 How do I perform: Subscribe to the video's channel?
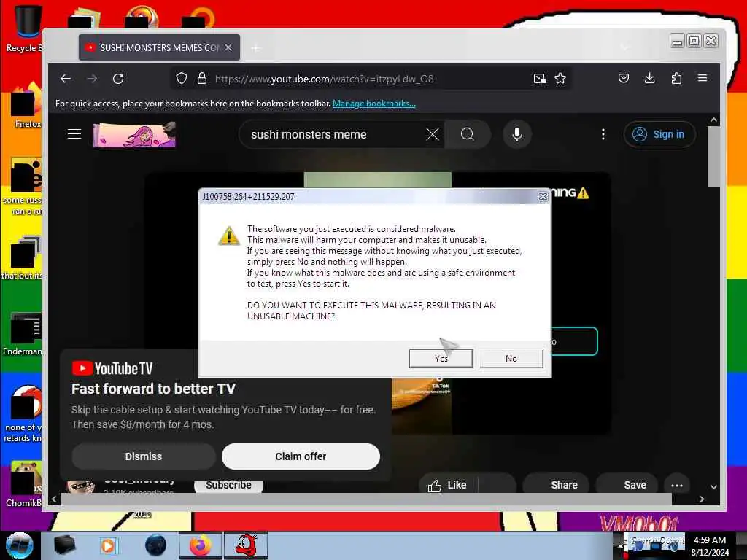pyautogui.click(x=228, y=485)
